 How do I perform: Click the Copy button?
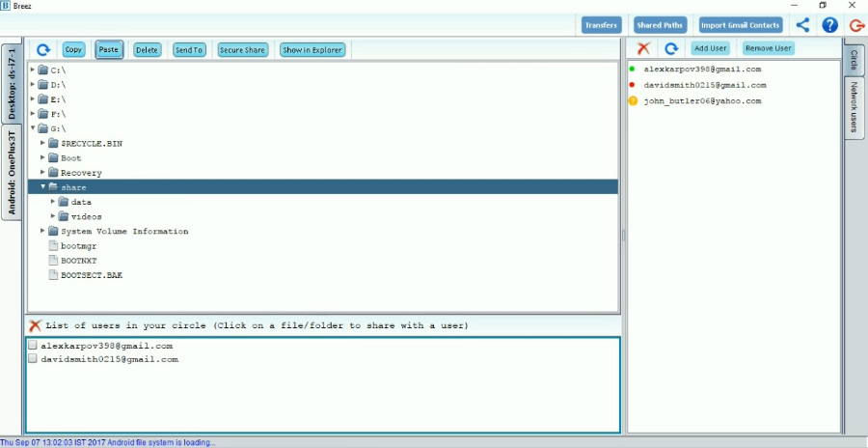point(73,50)
